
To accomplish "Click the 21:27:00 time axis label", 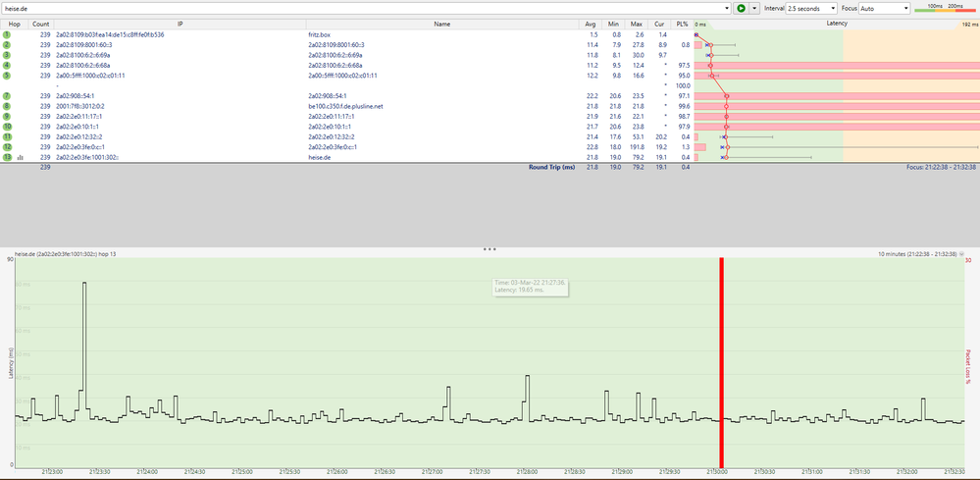I will coord(432,472).
